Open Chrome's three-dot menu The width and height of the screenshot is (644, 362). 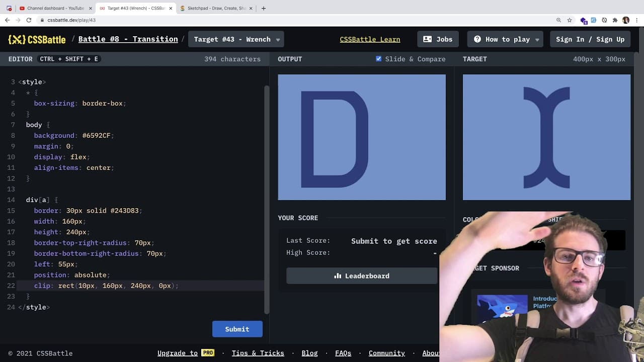click(x=637, y=20)
